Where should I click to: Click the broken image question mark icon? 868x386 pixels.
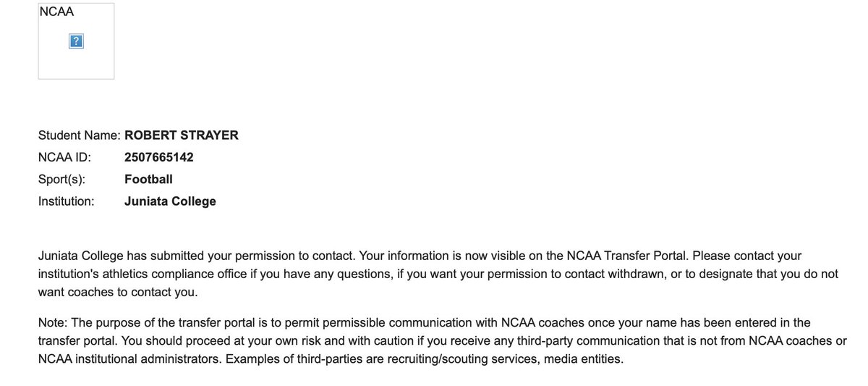76,42
